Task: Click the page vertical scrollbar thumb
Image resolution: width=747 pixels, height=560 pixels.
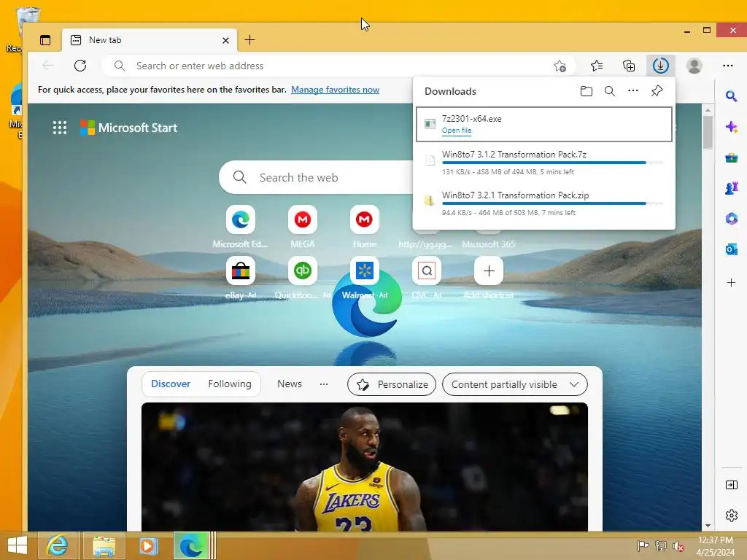Action: pos(708,131)
